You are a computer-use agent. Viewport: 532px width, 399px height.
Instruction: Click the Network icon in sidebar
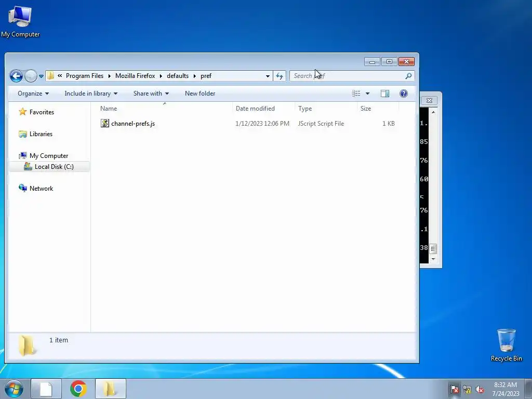click(23, 188)
